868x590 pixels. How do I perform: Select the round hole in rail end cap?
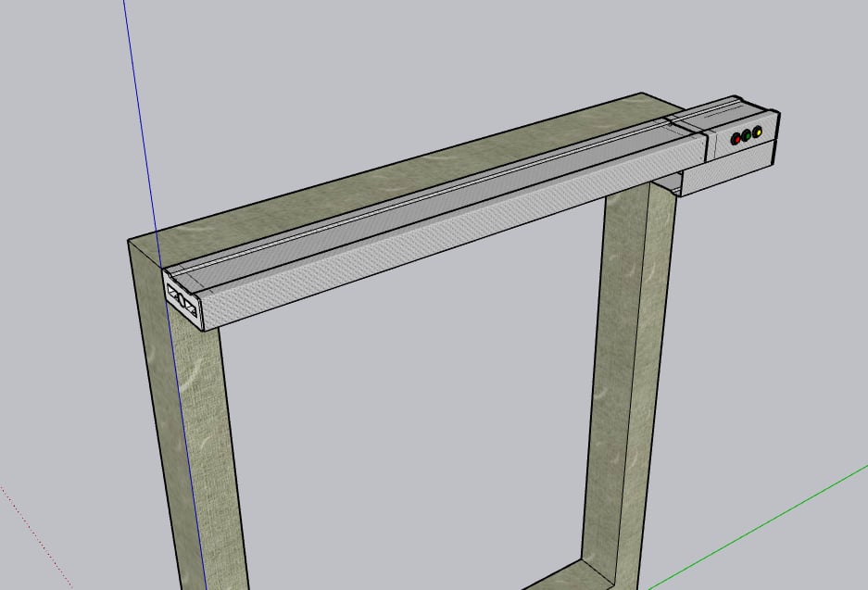click(182, 300)
